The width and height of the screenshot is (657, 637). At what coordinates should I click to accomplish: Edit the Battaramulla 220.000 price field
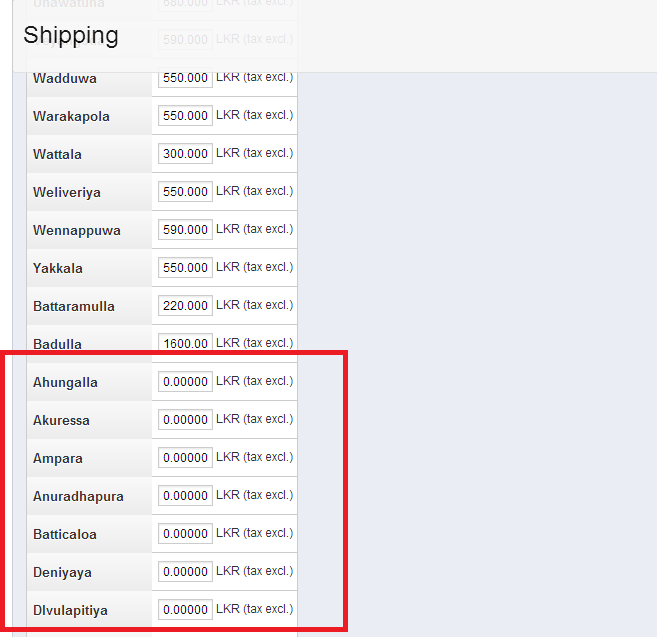click(x=185, y=306)
